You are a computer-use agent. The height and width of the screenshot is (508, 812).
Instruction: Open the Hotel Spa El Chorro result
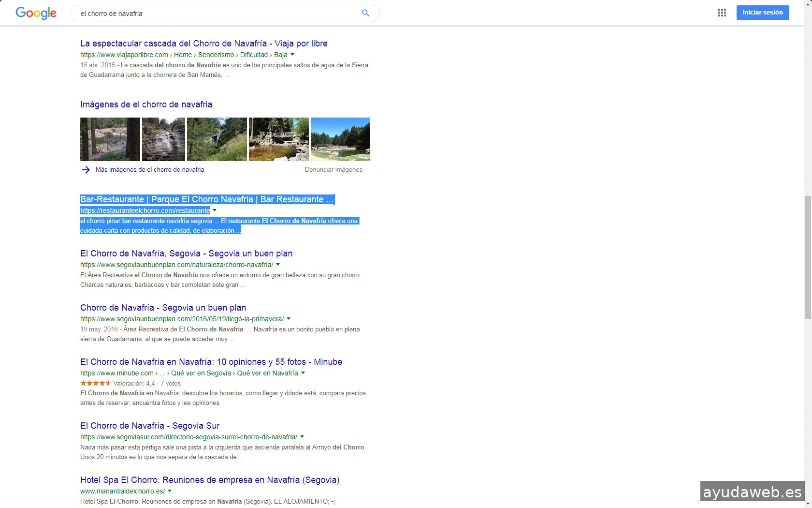coord(210,480)
